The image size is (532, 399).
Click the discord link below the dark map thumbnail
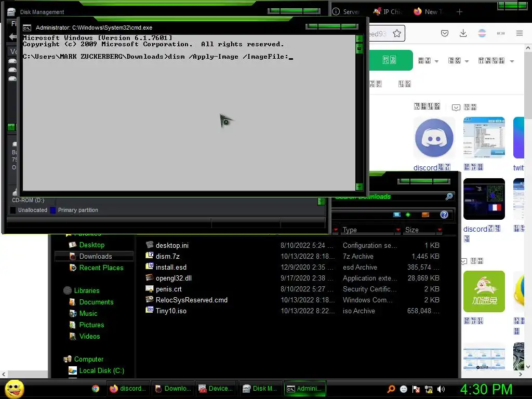(x=482, y=229)
